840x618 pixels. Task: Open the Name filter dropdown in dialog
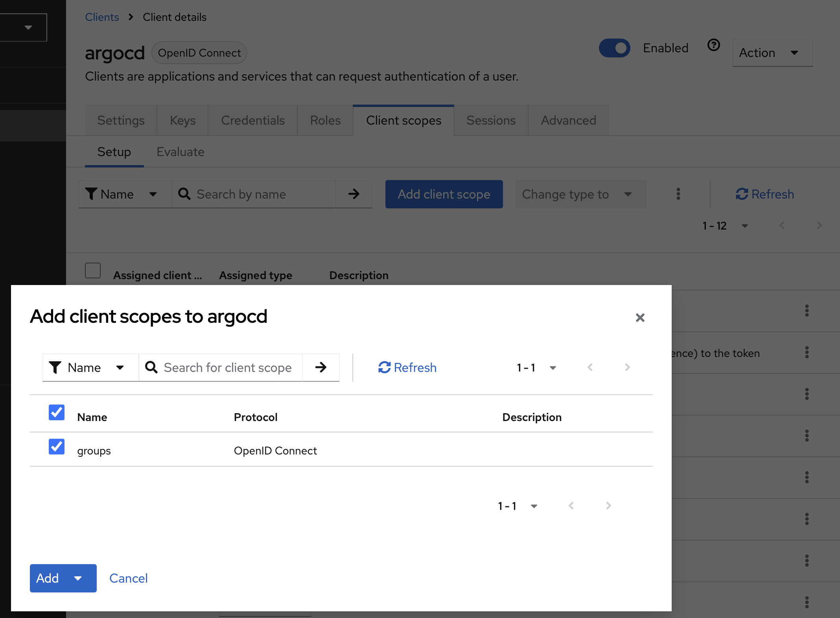point(90,368)
